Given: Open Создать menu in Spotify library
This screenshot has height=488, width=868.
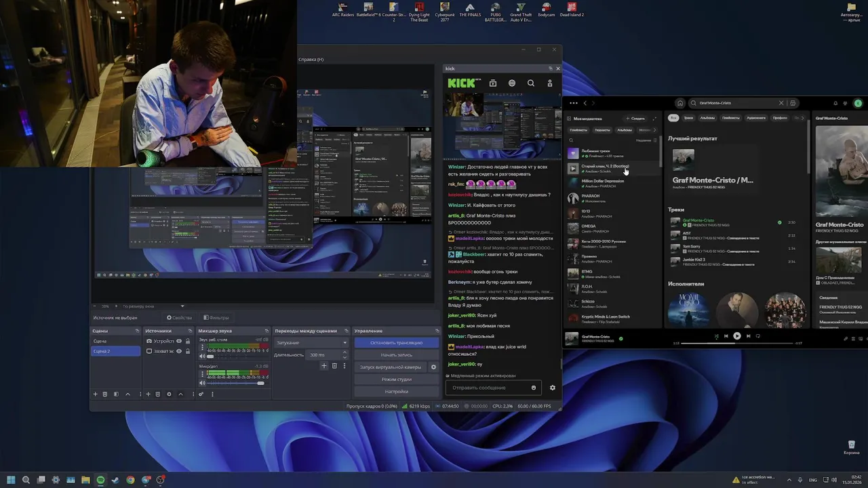Looking at the screenshot, I should click(635, 119).
